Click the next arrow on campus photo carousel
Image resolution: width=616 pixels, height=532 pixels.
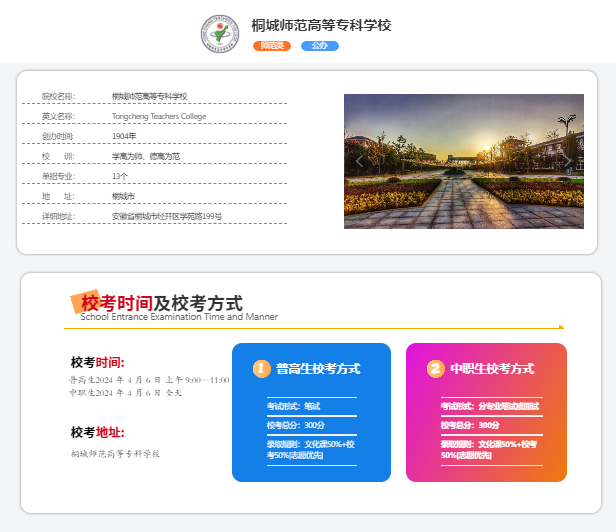(x=568, y=161)
